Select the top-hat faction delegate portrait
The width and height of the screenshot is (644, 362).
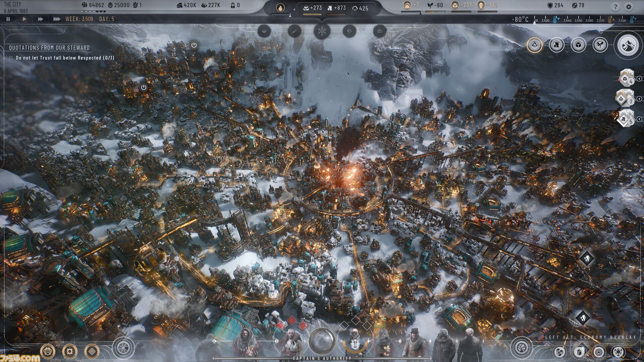(415, 343)
